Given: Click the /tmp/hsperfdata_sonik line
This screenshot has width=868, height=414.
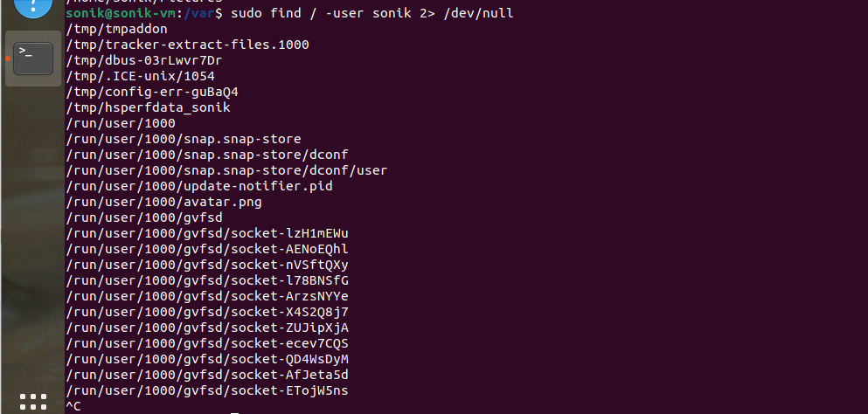Looking at the screenshot, I should pos(148,107).
